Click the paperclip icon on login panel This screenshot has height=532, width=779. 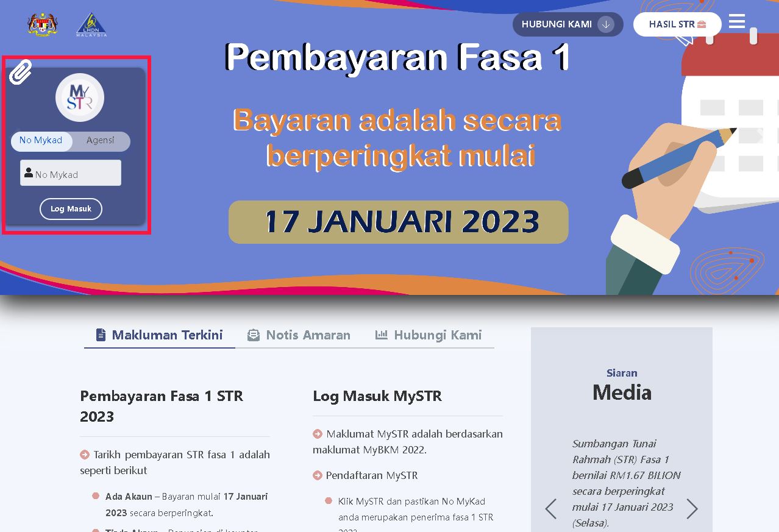pyautogui.click(x=20, y=73)
